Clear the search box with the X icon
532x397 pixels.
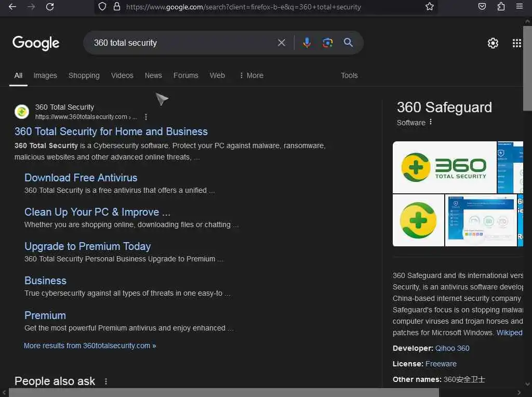point(282,43)
